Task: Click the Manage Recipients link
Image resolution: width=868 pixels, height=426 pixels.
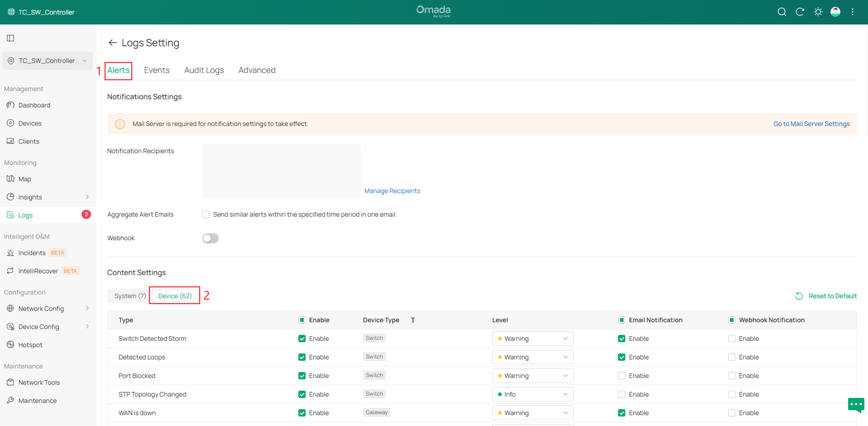Action: coord(392,191)
